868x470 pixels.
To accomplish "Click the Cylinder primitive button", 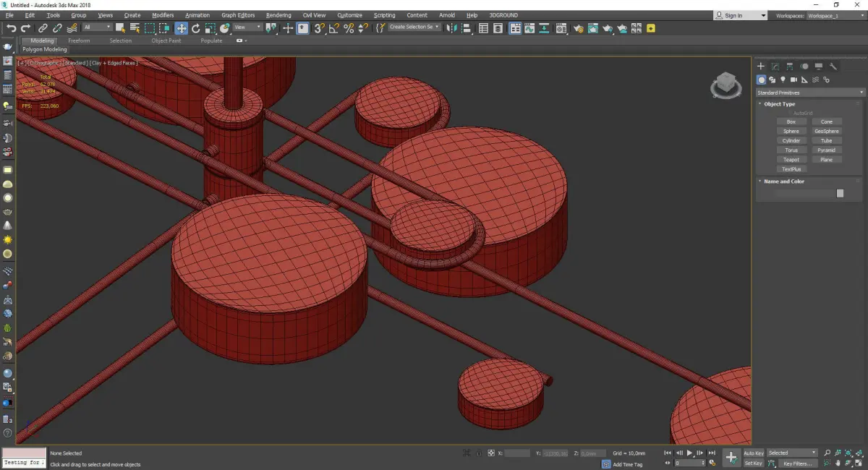I will (791, 141).
